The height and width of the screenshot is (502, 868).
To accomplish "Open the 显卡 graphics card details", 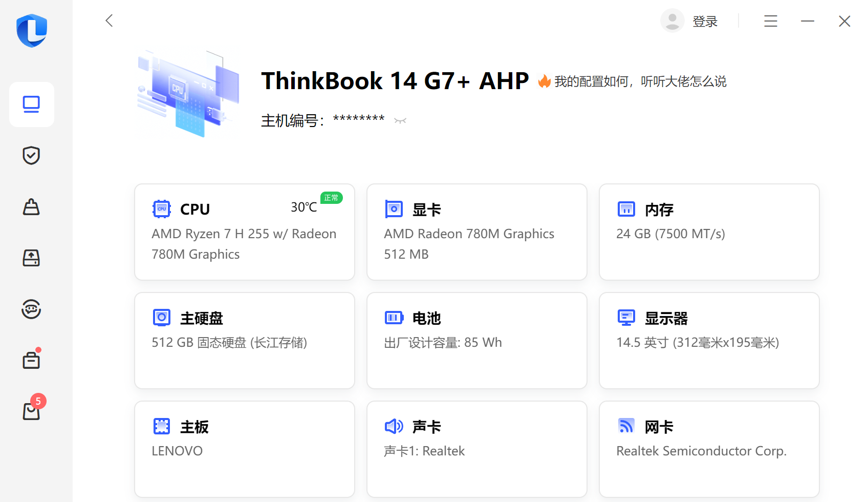I will (477, 232).
